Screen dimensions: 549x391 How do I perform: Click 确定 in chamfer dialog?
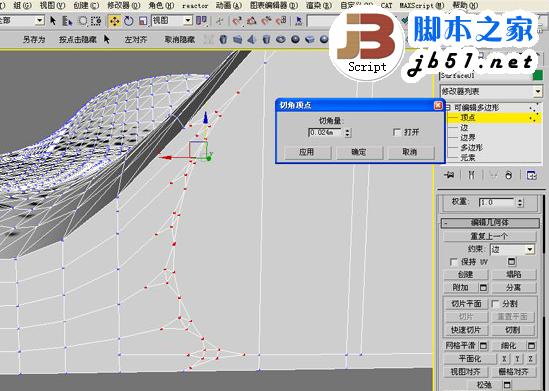pyautogui.click(x=359, y=152)
